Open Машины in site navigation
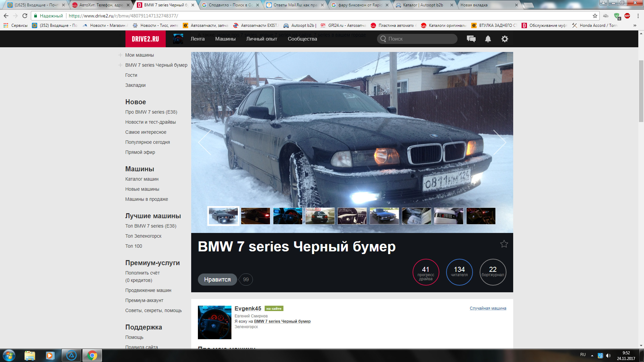Image resolution: width=644 pixels, height=362 pixels. pos(225,39)
